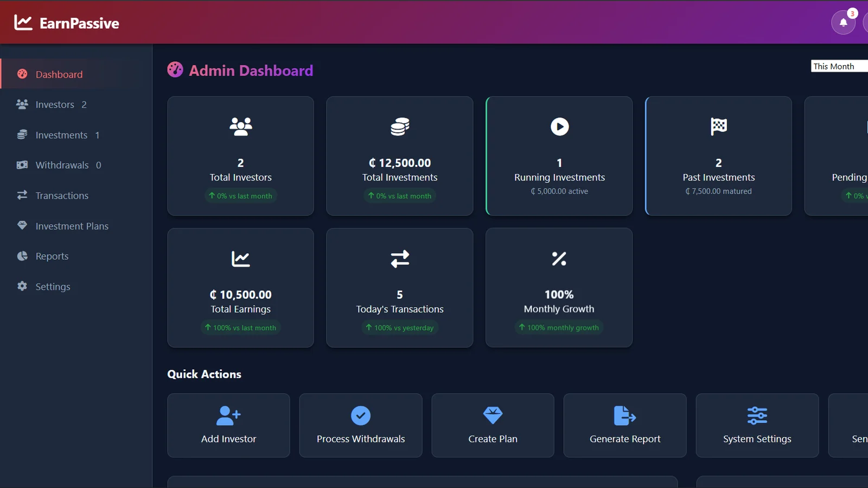This screenshot has width=868, height=488.
Task: Click the ₵ 5,000.00 active text
Action: [x=559, y=191]
